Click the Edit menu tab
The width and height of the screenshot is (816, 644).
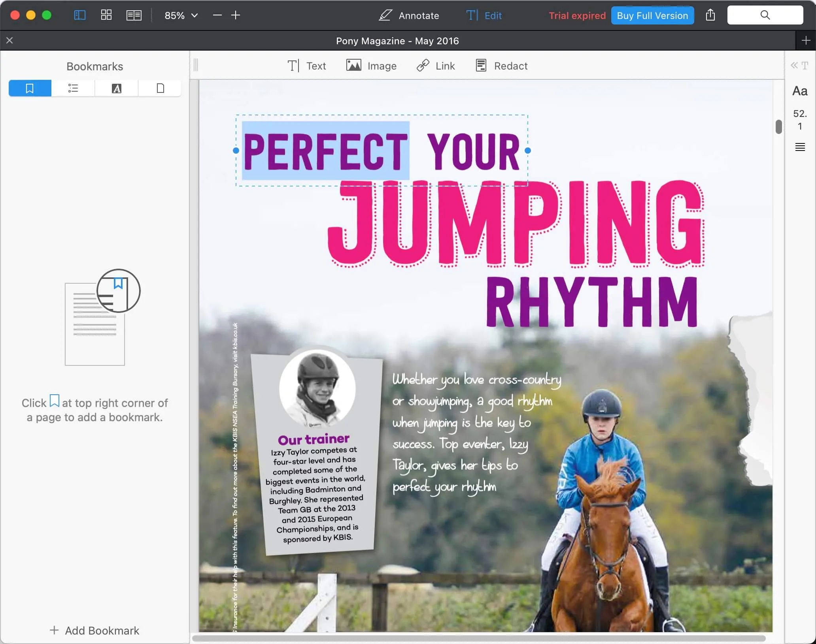coord(493,15)
